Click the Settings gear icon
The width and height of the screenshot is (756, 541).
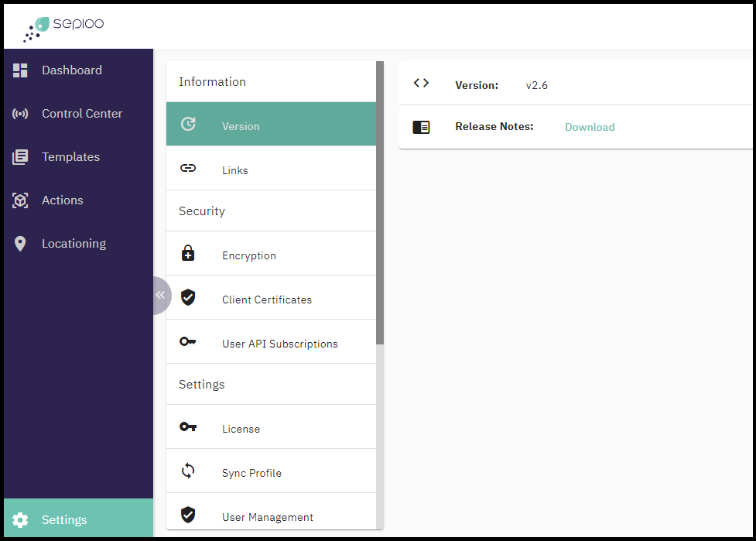click(20, 520)
